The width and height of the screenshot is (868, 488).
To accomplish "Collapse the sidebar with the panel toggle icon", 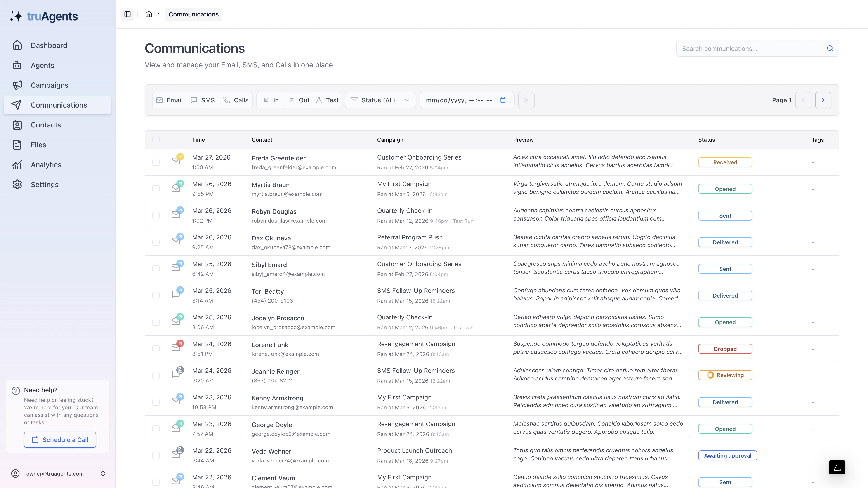I will tap(127, 14).
